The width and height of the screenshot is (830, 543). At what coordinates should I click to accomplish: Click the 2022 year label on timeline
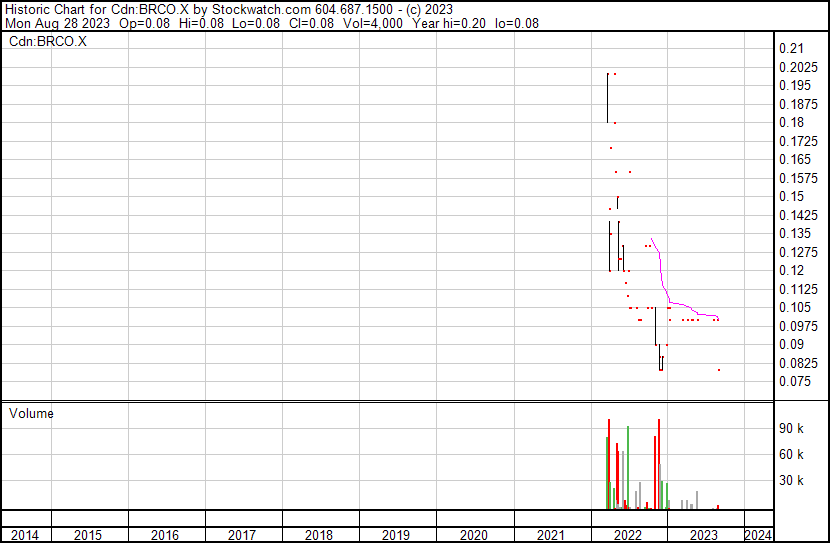coord(627,535)
